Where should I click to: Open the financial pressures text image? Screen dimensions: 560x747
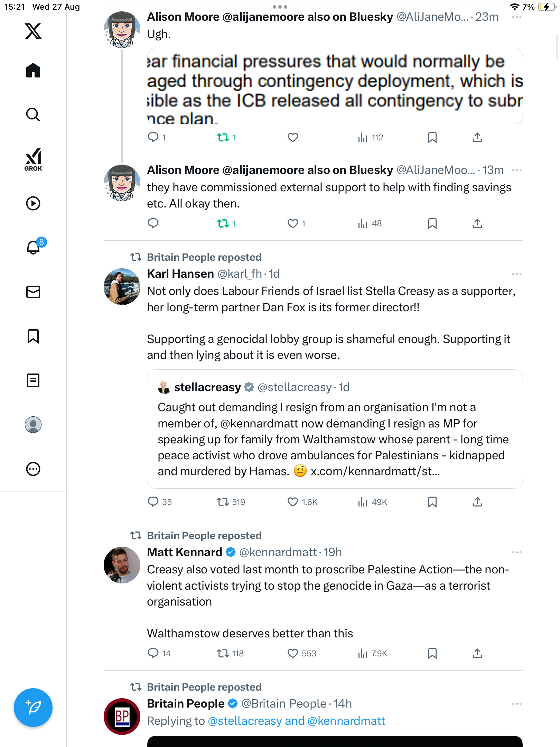click(334, 86)
